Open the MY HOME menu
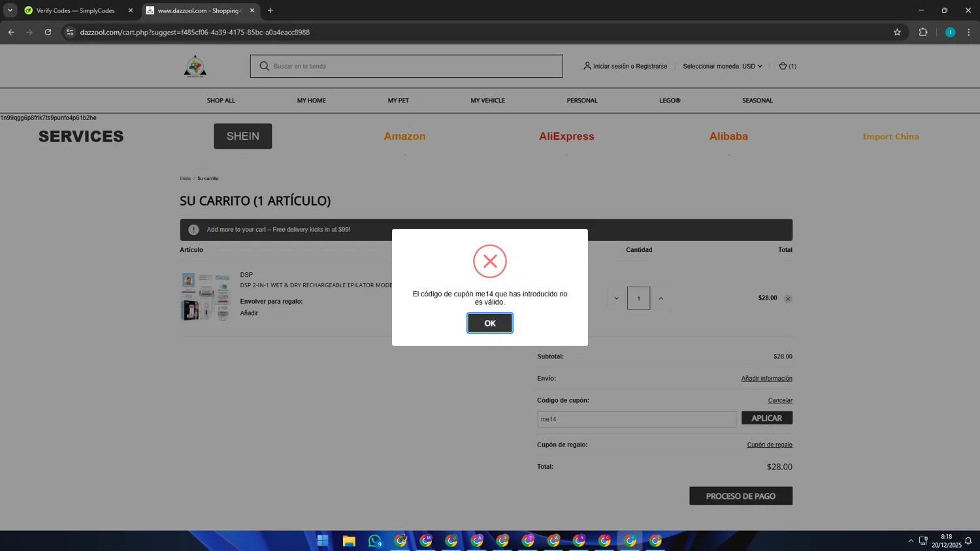Screen dimensions: 980x551 click(311, 101)
